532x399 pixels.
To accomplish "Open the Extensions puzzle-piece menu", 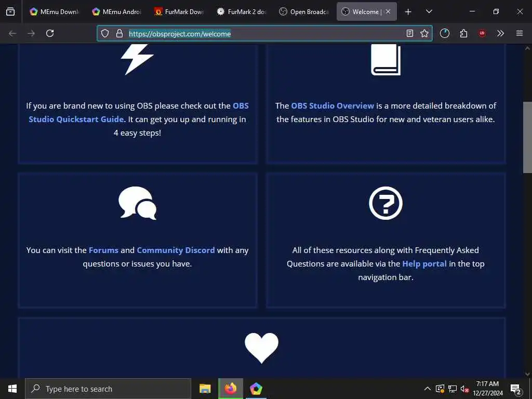I will click(463, 33).
